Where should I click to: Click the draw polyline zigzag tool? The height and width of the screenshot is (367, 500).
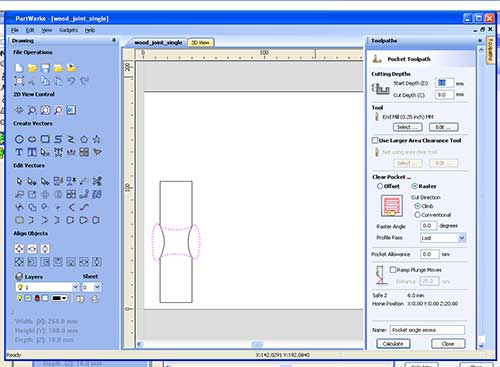(71, 139)
